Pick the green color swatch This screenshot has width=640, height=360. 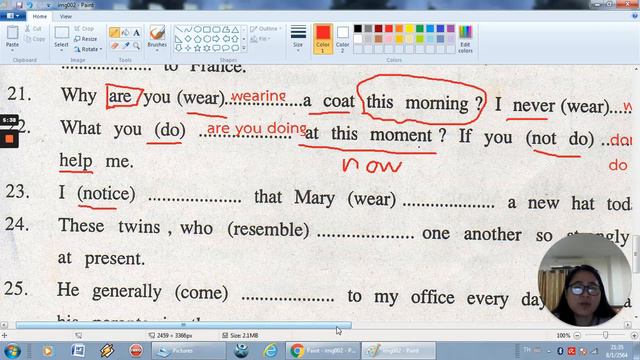[x=420, y=29]
